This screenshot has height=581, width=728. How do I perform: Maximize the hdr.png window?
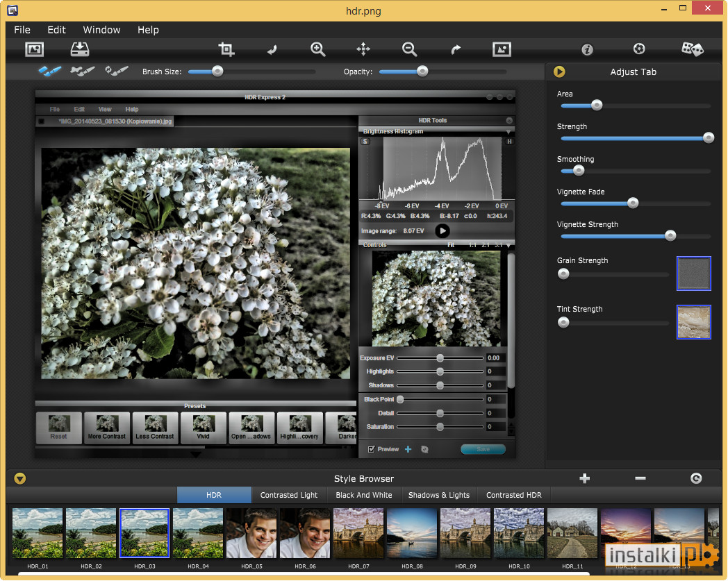point(682,8)
